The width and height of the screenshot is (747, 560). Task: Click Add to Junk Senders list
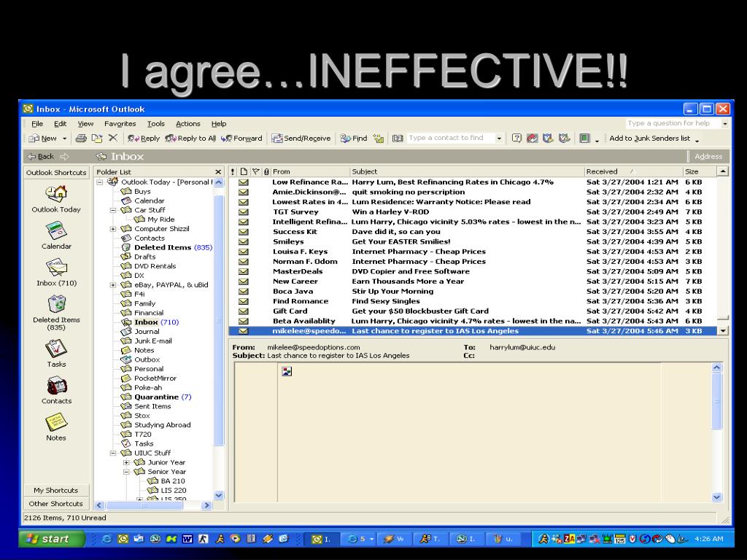[x=650, y=138]
